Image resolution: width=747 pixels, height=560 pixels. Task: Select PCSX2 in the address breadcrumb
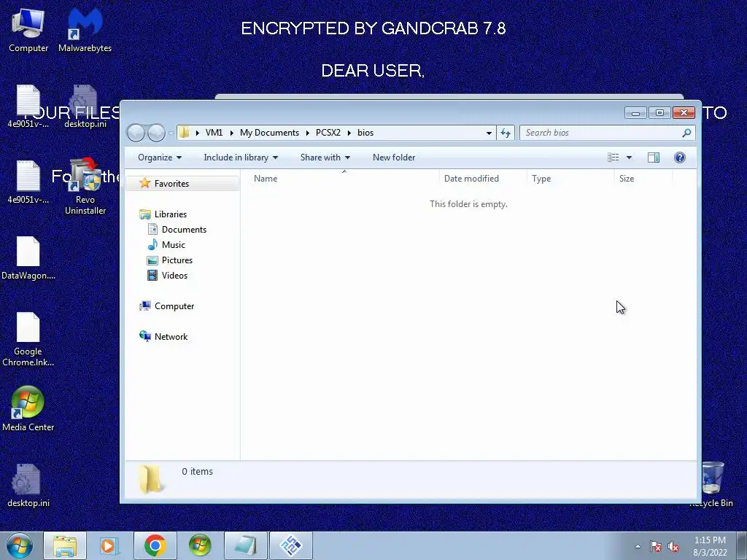(328, 133)
